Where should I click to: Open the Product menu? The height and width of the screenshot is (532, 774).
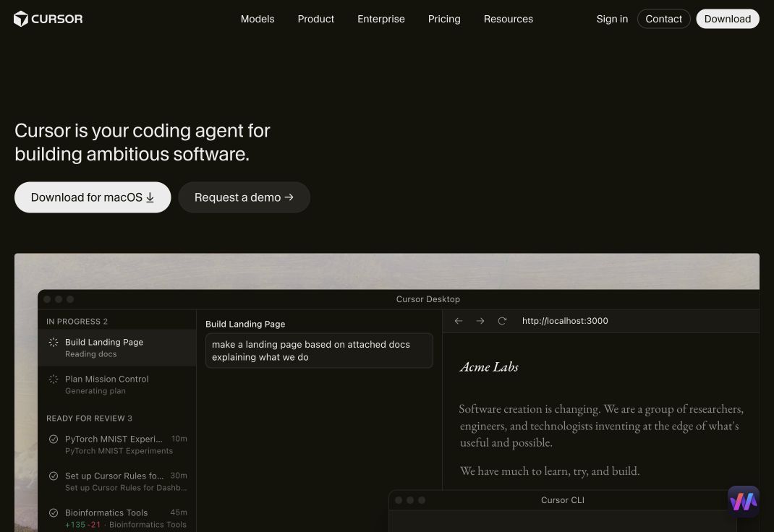[x=316, y=19]
